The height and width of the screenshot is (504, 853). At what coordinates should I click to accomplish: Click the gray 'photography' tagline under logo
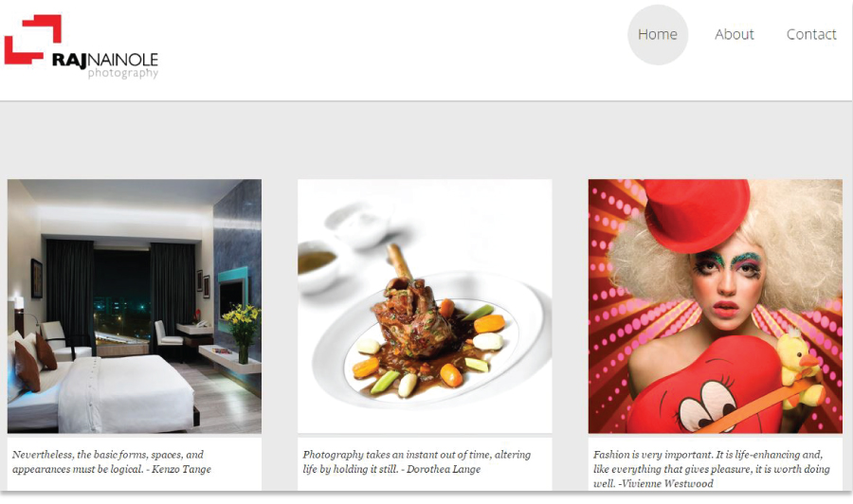(x=123, y=73)
